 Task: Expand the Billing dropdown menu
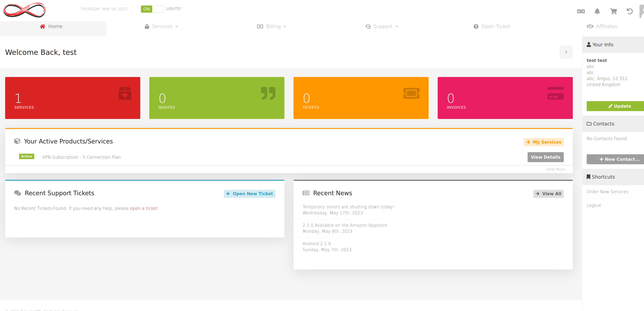pyautogui.click(x=271, y=26)
